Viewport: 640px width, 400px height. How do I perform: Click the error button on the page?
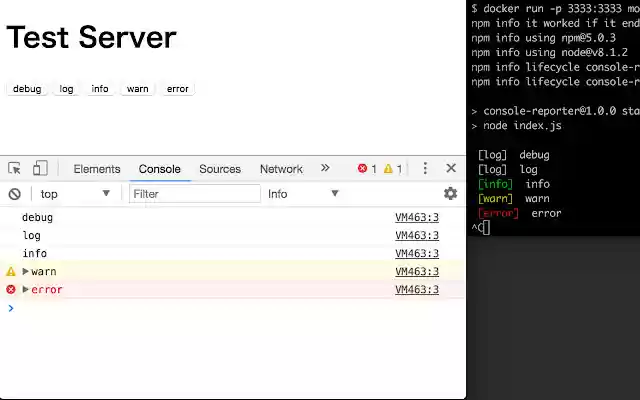(178, 89)
